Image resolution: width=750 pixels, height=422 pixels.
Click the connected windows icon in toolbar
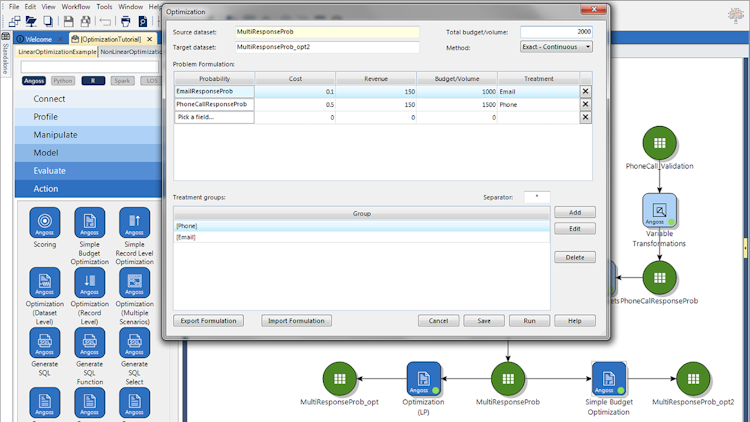(14, 21)
